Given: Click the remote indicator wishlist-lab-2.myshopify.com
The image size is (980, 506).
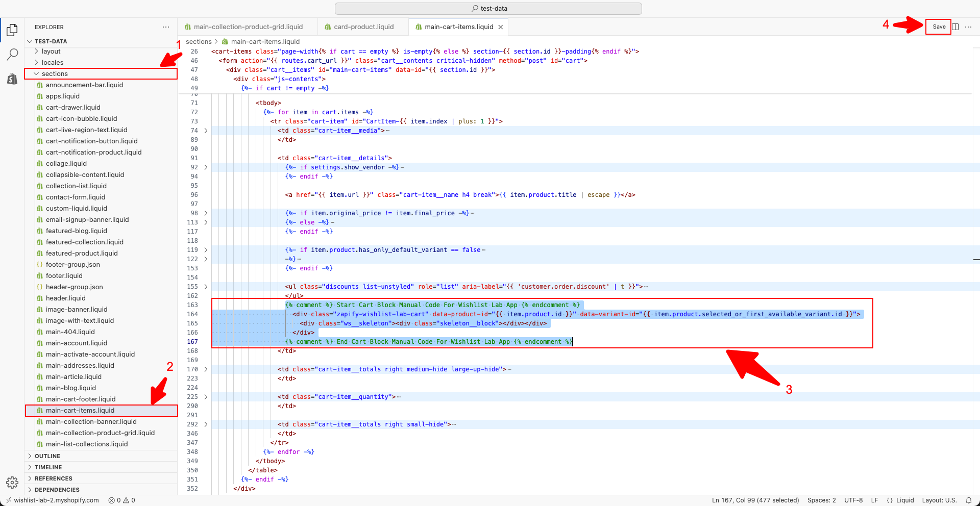Looking at the screenshot, I should (x=53, y=500).
